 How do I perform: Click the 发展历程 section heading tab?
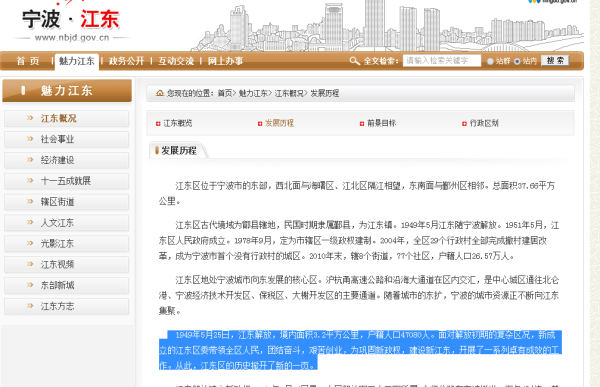coord(178,150)
